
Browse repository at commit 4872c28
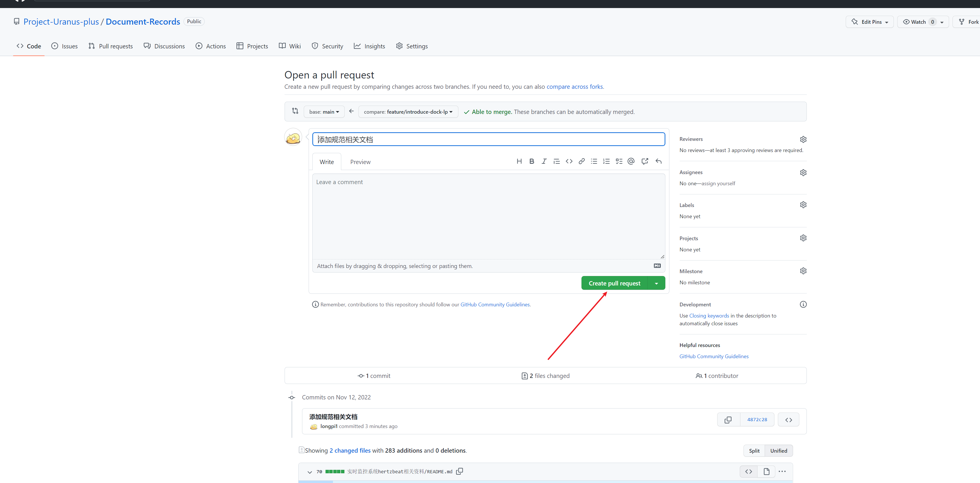788,419
